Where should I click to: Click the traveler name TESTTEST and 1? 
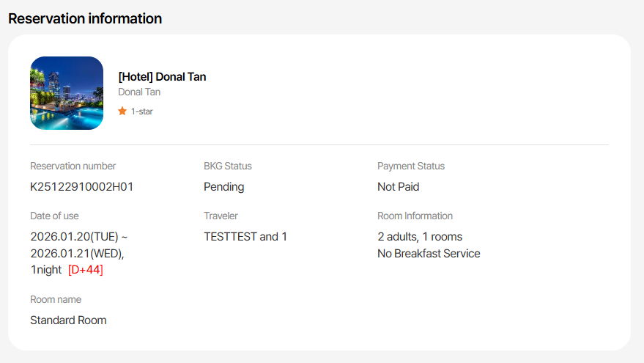(x=245, y=237)
